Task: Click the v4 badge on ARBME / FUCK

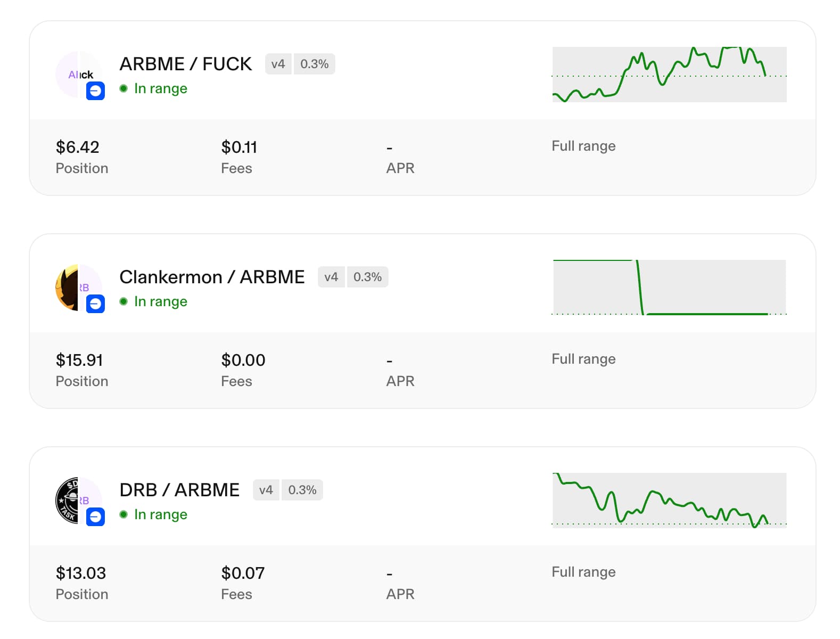Action: coord(278,64)
